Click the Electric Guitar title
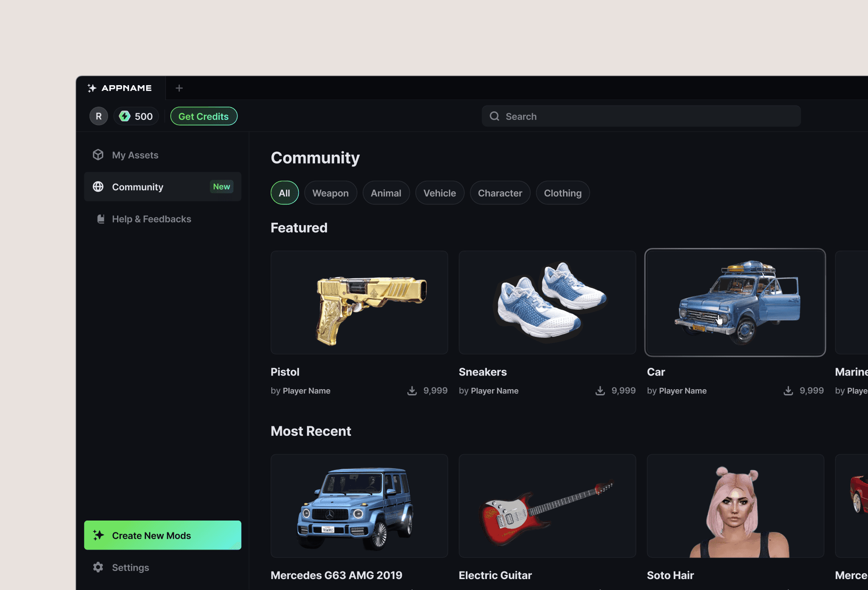Image resolution: width=868 pixels, height=590 pixels. click(495, 575)
